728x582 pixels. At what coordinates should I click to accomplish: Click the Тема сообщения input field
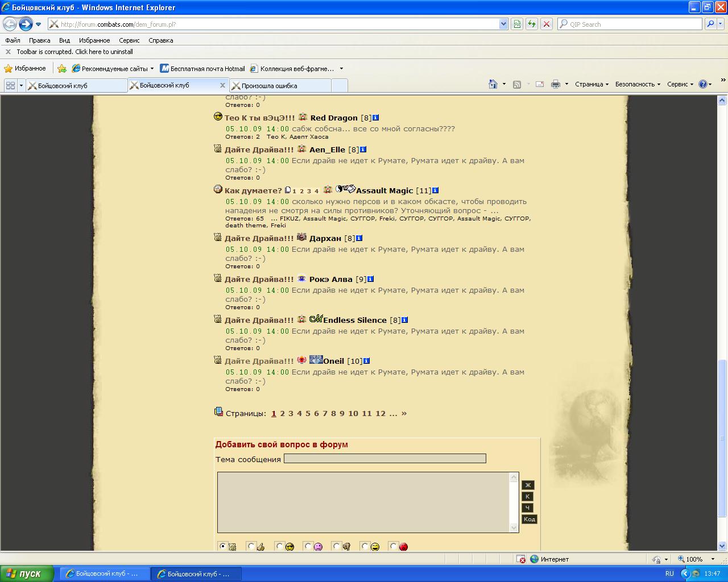pos(385,458)
